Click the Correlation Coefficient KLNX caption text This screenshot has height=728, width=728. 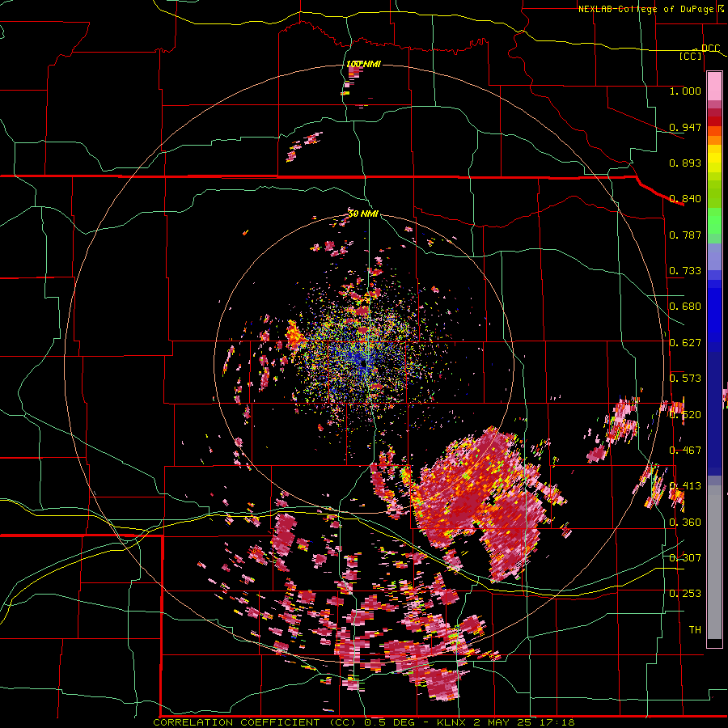point(364,722)
